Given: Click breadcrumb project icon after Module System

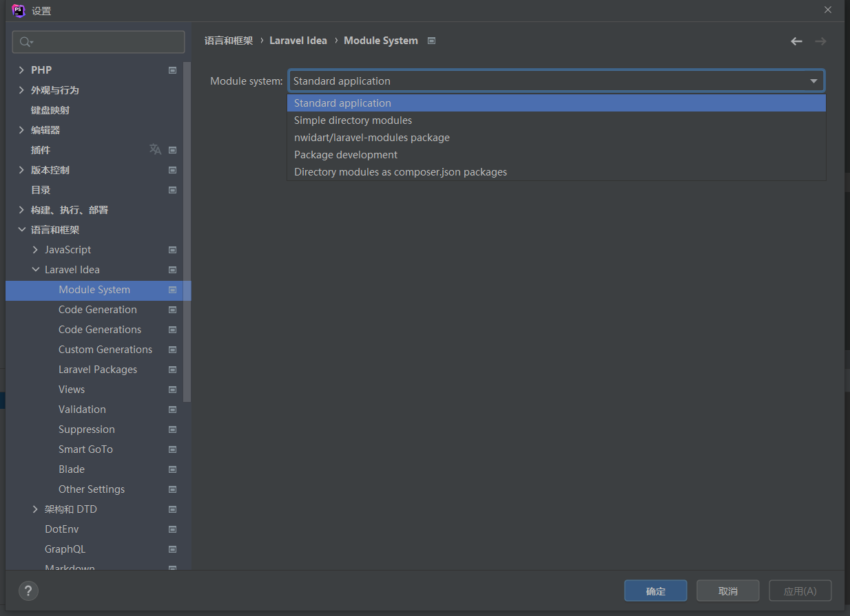Looking at the screenshot, I should 432,41.
